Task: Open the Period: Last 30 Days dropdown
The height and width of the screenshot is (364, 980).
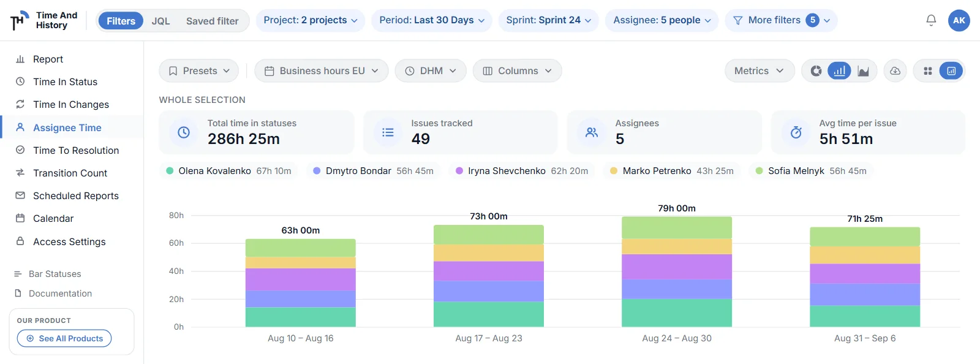Action: click(432, 20)
